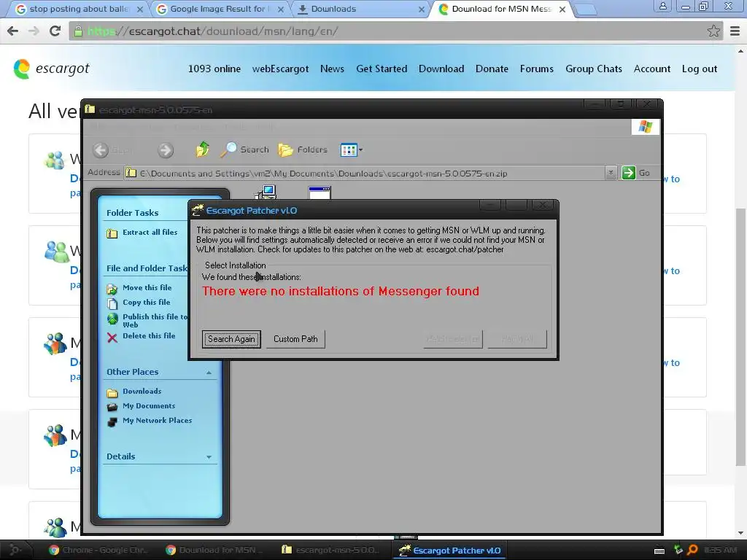
Task: Open the Download page link in navigation
Action: 441,69
